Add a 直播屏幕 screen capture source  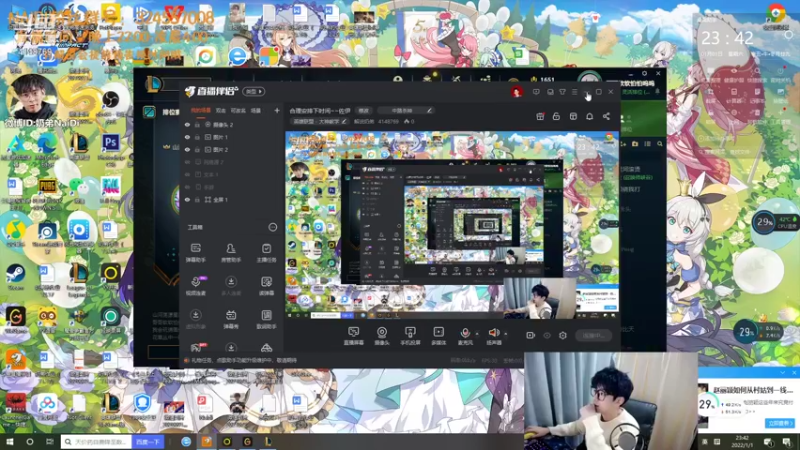click(353, 336)
